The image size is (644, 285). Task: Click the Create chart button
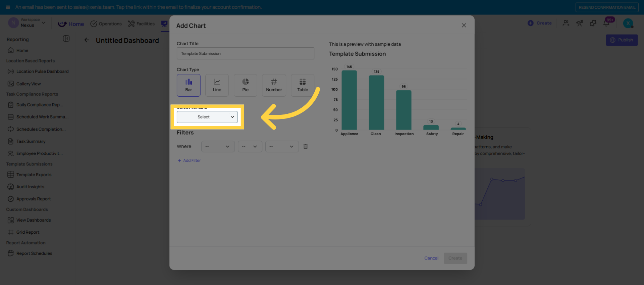455,258
